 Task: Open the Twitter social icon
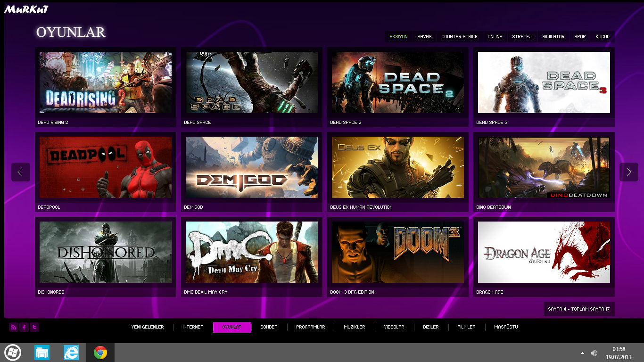pyautogui.click(x=34, y=327)
